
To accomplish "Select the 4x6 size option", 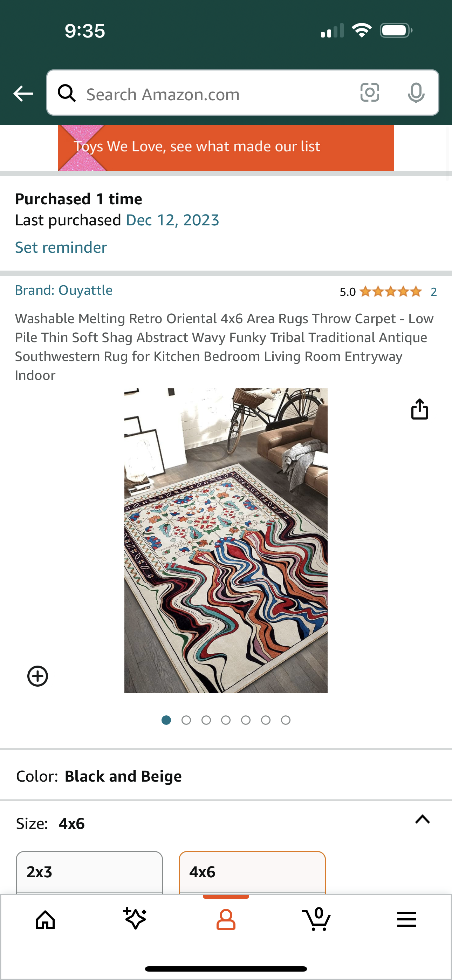I will pos(252,872).
